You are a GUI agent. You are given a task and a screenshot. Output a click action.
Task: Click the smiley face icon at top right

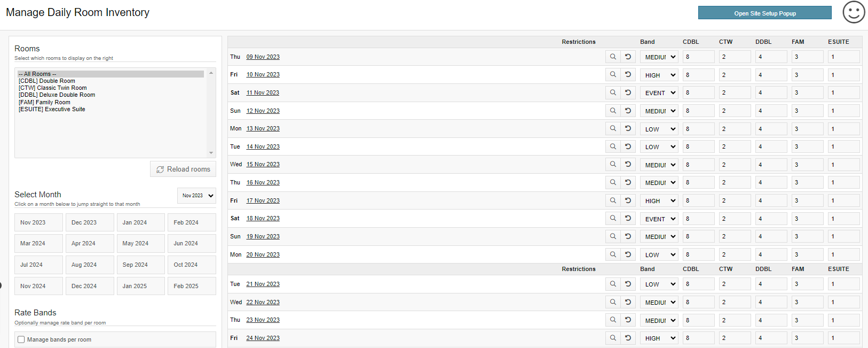coord(854,12)
